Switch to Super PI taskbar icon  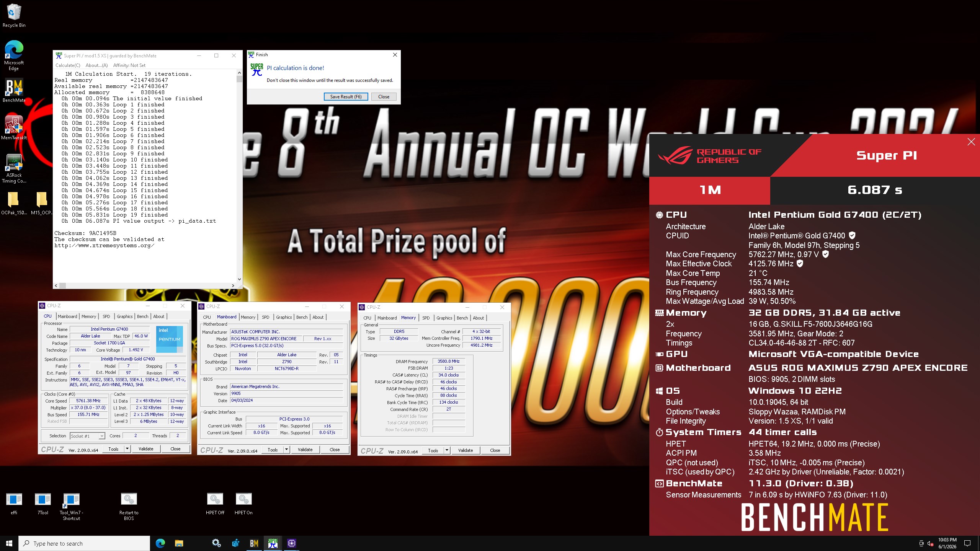tap(273, 543)
